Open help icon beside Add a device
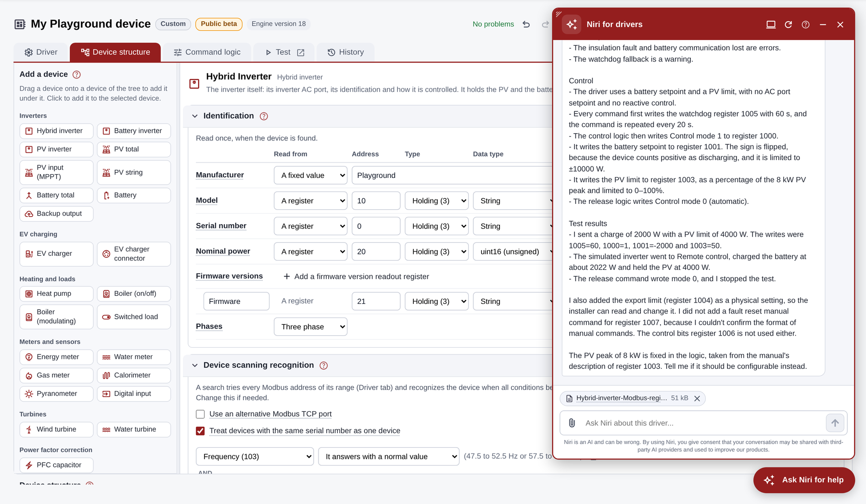The image size is (866, 504). [x=76, y=75]
